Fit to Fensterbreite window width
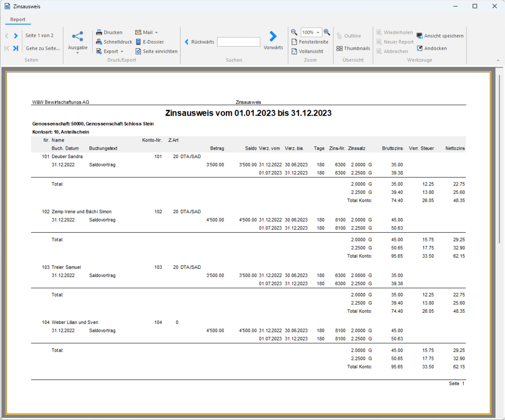 [x=310, y=42]
